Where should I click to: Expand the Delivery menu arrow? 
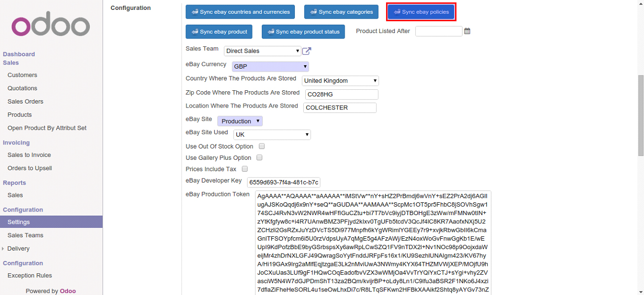(3, 249)
